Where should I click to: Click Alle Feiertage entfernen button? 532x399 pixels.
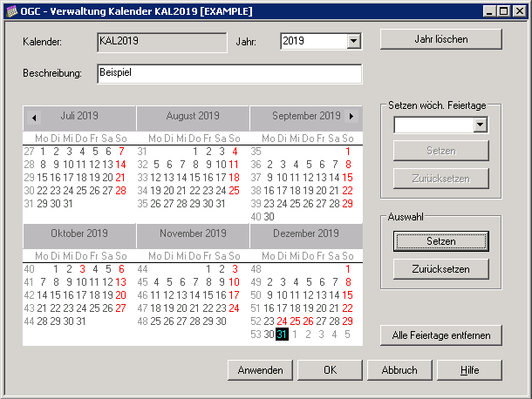tap(440, 335)
